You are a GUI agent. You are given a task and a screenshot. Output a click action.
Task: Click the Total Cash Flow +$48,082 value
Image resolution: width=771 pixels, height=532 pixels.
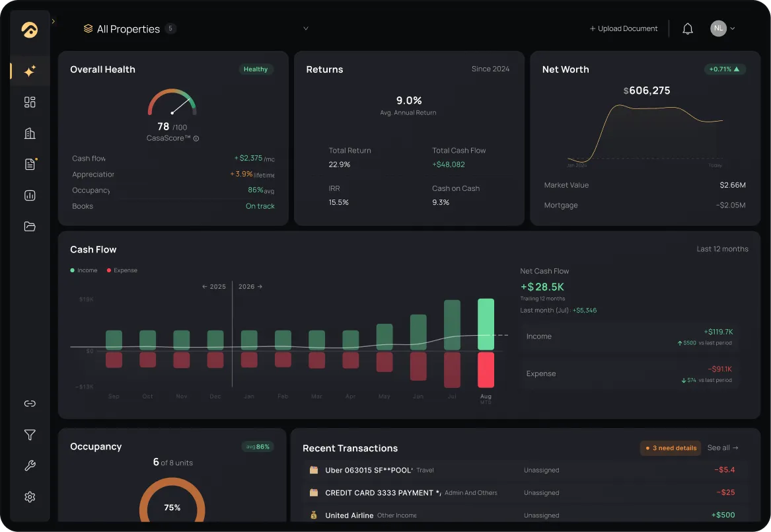(449, 165)
